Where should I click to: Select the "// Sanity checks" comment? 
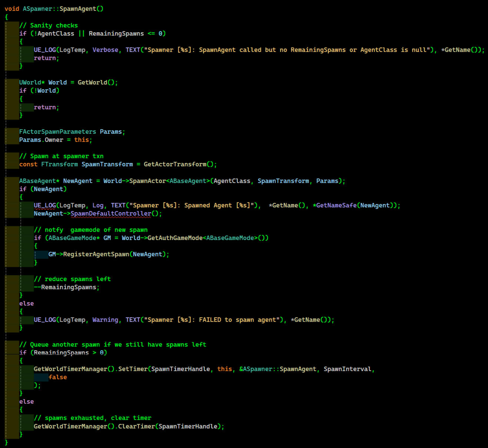[x=49, y=26]
